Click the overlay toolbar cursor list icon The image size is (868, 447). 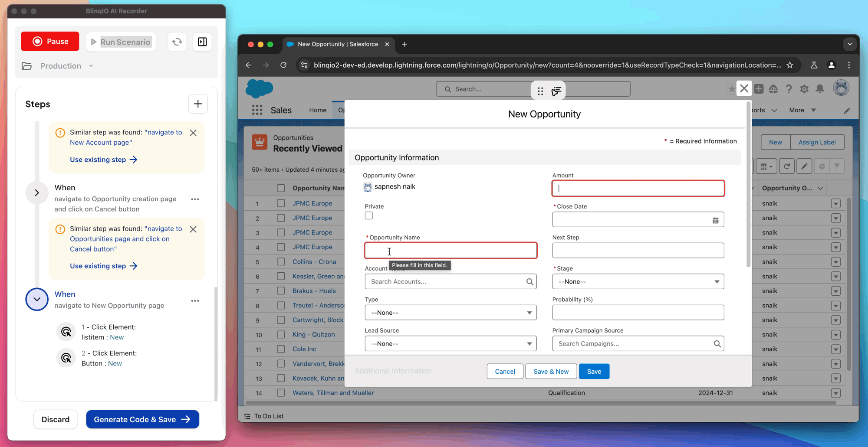(556, 91)
